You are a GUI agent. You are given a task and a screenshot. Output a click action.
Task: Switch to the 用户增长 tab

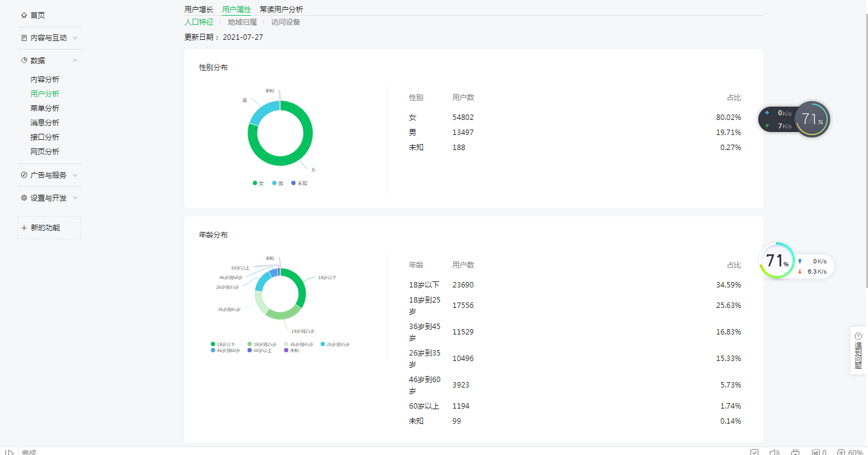pyautogui.click(x=199, y=9)
